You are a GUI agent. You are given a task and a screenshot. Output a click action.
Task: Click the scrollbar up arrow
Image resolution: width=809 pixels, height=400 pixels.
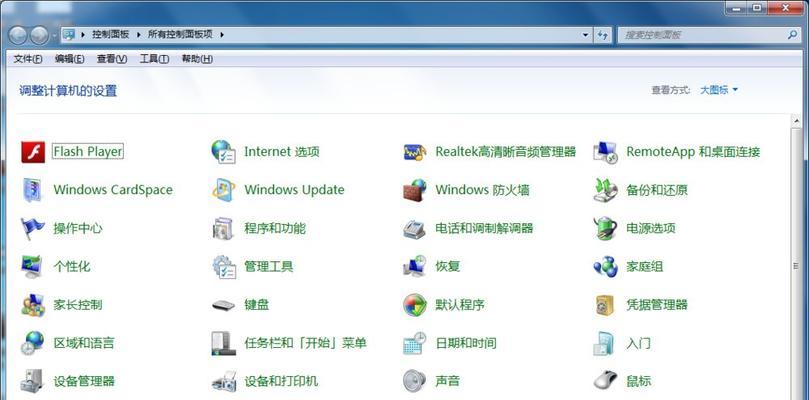point(796,120)
